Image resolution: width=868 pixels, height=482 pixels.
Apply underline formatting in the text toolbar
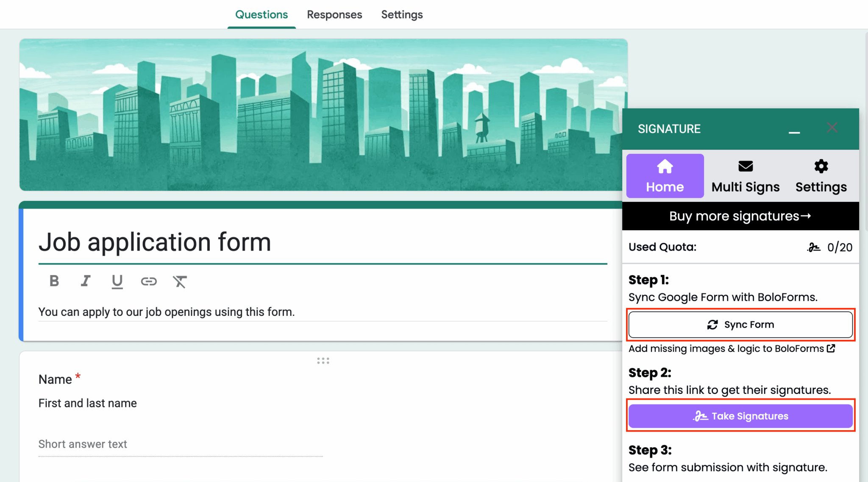point(117,281)
